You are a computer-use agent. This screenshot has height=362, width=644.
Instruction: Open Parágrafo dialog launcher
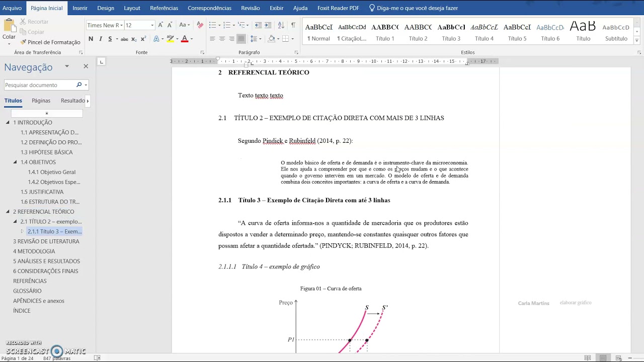pos(296,52)
